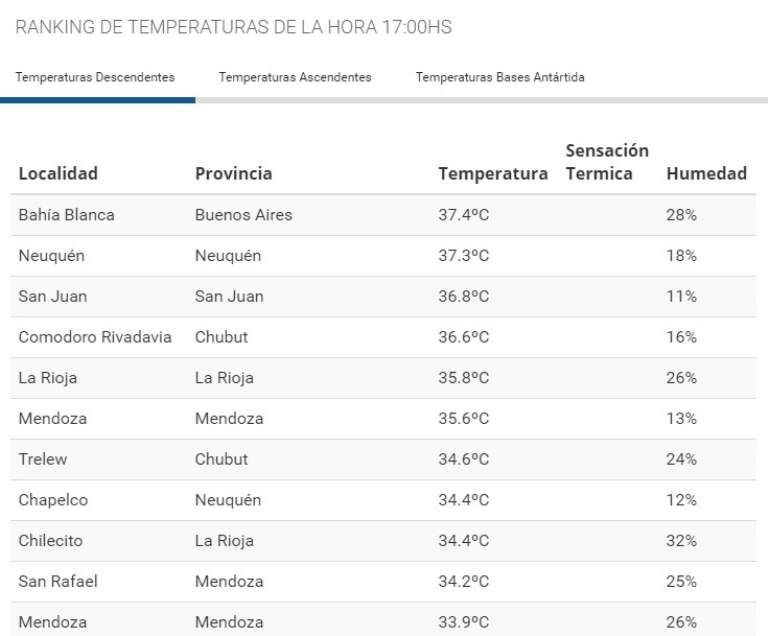Sort by Localidad column header
Image resolution: width=768 pixels, height=636 pixels.
point(58,173)
